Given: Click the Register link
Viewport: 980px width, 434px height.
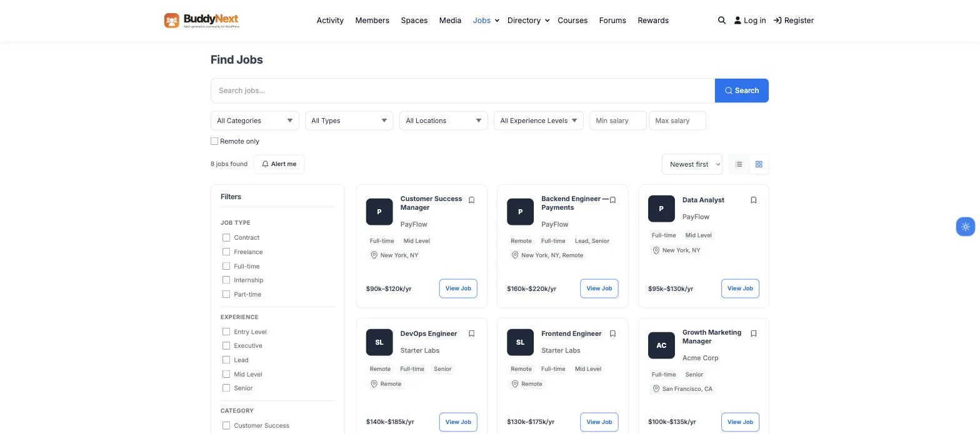Looking at the screenshot, I should click(794, 21).
